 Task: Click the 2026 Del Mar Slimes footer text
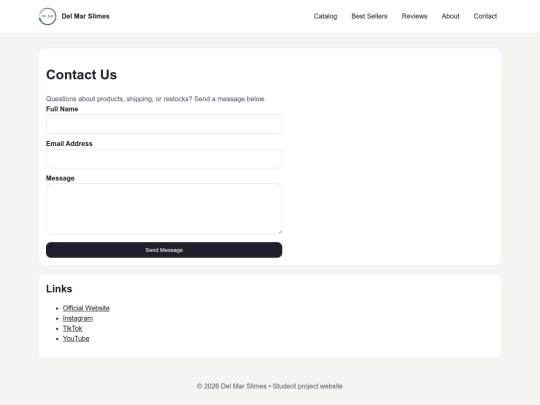click(x=270, y=386)
